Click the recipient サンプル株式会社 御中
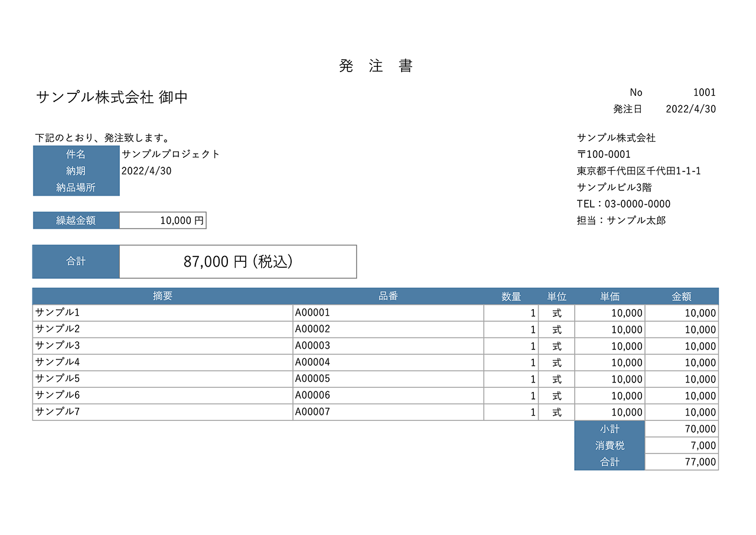This screenshot has height=535, width=756. pos(112,98)
